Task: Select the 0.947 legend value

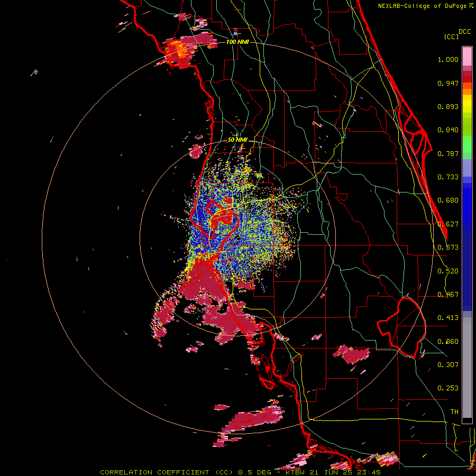Action: [x=448, y=83]
